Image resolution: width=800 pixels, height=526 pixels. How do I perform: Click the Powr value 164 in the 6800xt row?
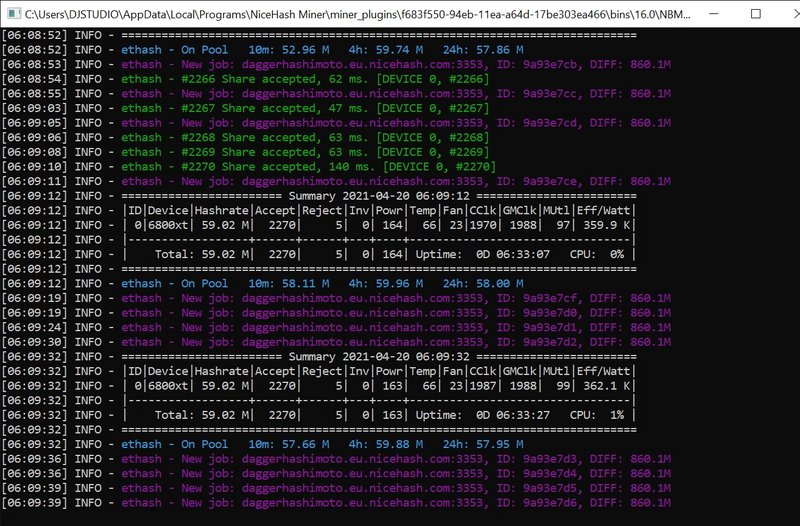pos(392,225)
